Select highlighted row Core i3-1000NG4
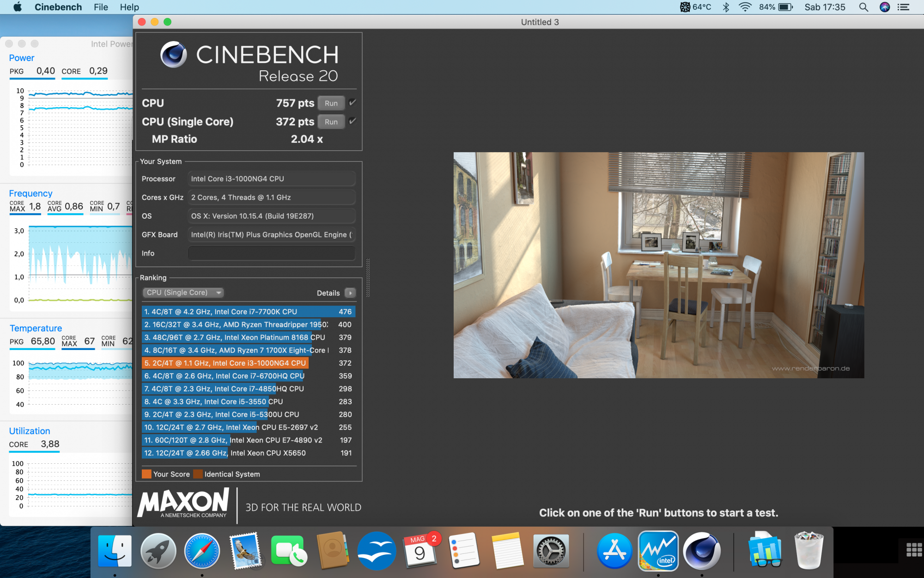 click(x=249, y=363)
